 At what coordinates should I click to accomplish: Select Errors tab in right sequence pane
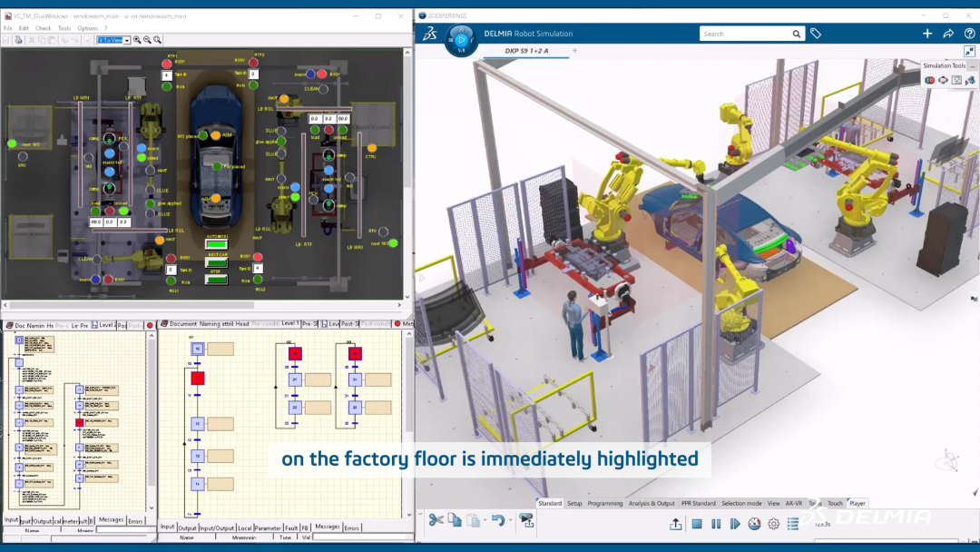click(x=352, y=527)
